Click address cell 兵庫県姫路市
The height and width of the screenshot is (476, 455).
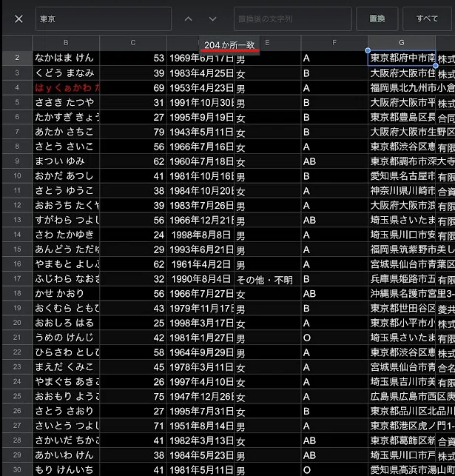[402, 278]
